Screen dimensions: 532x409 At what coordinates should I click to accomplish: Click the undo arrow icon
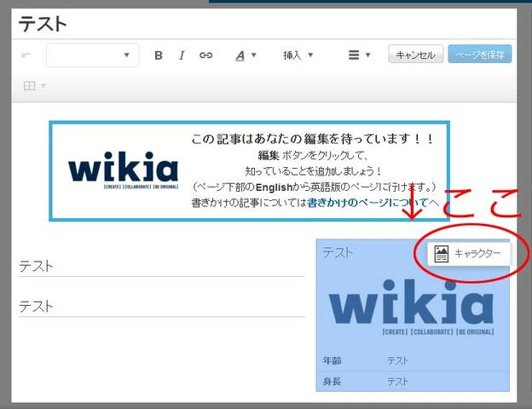[26, 55]
